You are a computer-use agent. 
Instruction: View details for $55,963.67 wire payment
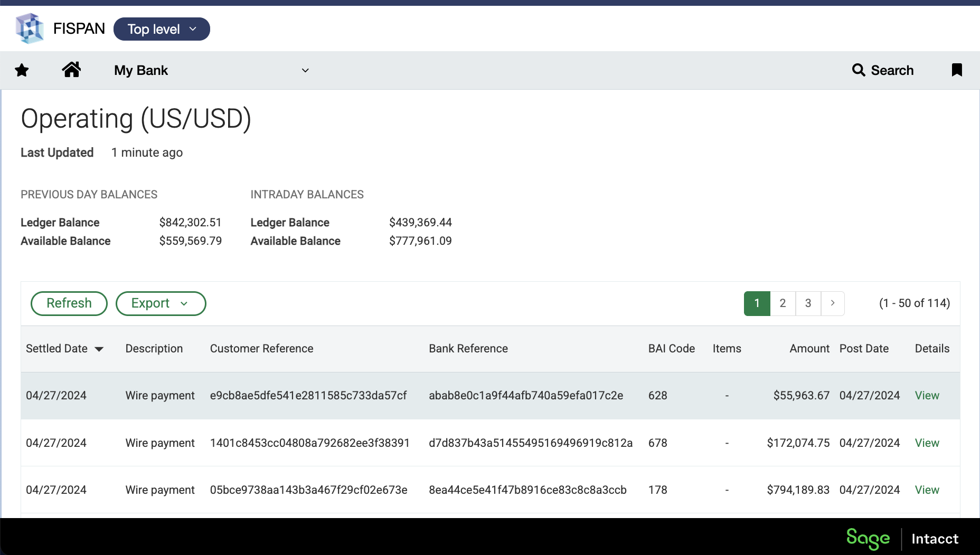point(927,396)
